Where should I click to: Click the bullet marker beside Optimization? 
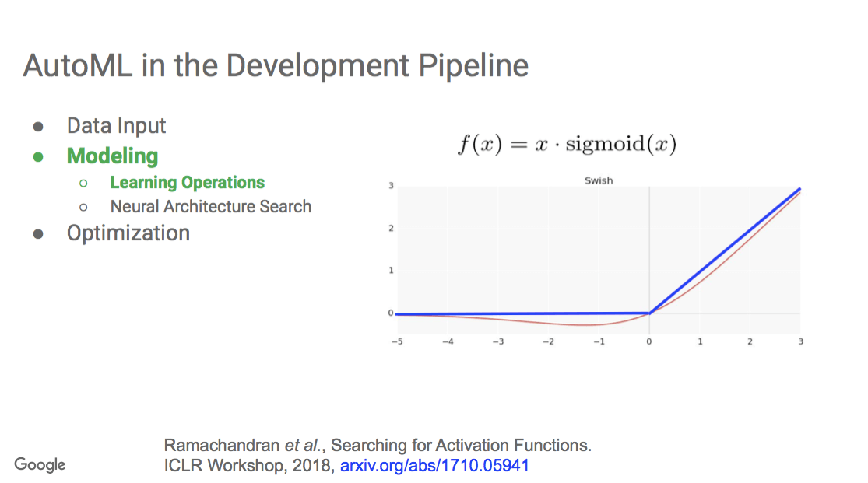point(38,233)
